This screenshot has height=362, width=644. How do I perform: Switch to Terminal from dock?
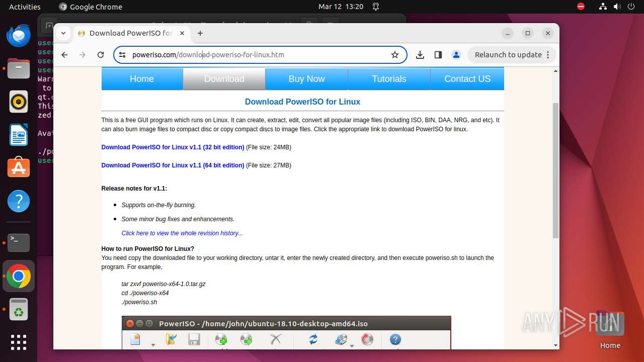click(x=19, y=242)
